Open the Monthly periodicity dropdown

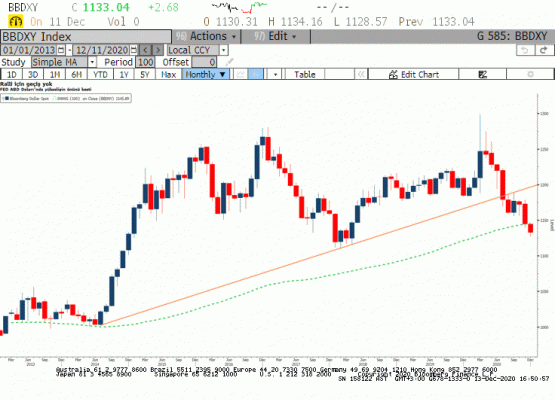pyautogui.click(x=206, y=74)
